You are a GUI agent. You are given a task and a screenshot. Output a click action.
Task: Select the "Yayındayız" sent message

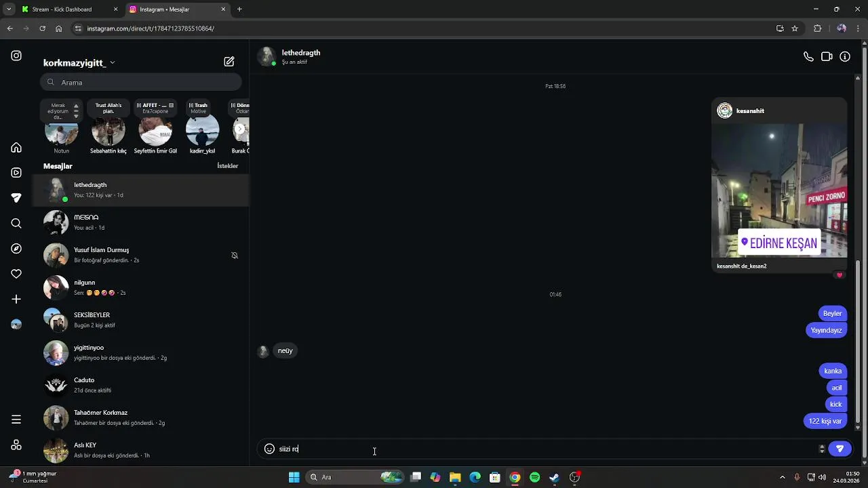pos(826,330)
